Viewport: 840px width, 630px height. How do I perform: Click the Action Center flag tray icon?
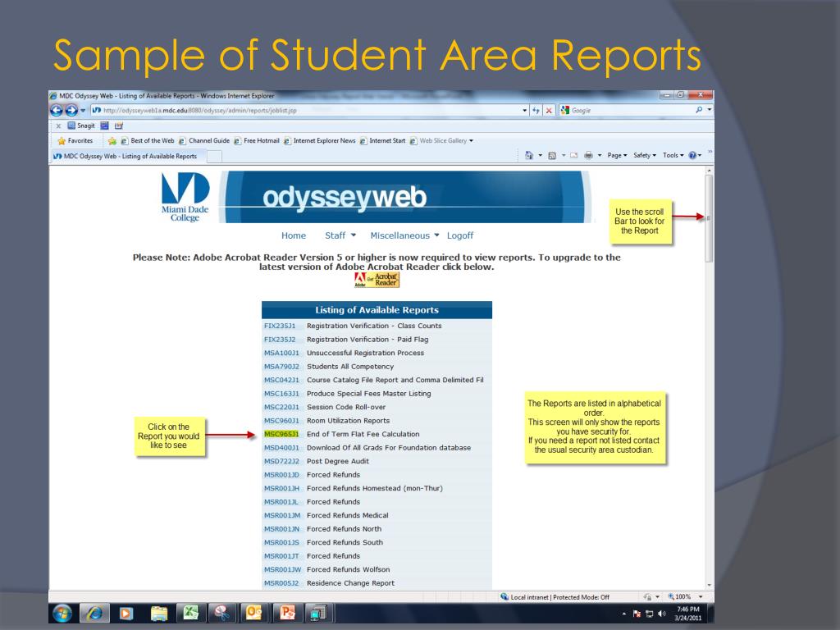tap(637, 614)
